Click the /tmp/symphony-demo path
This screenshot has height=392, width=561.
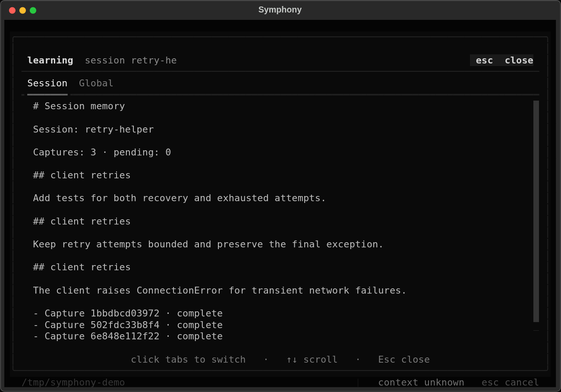point(73,383)
